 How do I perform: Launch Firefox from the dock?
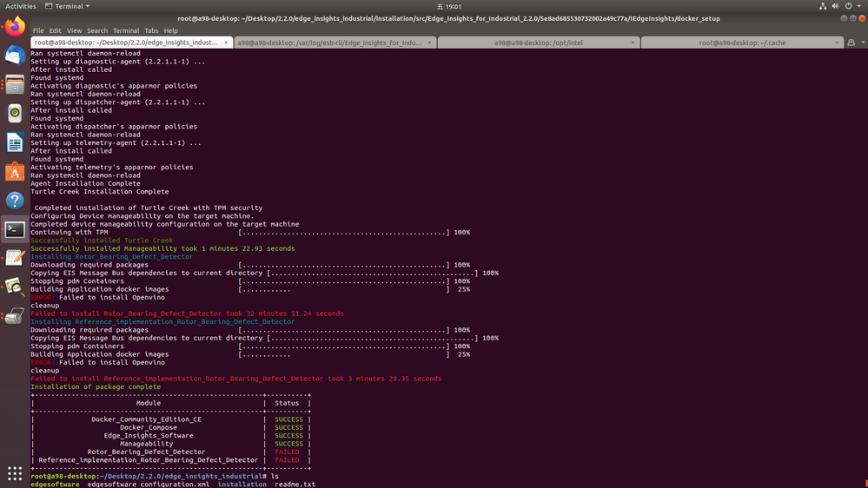pyautogui.click(x=15, y=27)
